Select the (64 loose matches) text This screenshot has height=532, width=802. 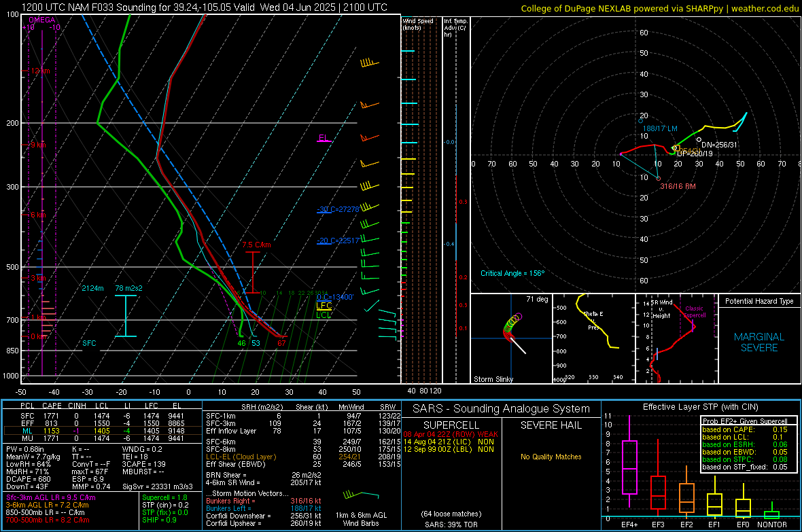451,514
